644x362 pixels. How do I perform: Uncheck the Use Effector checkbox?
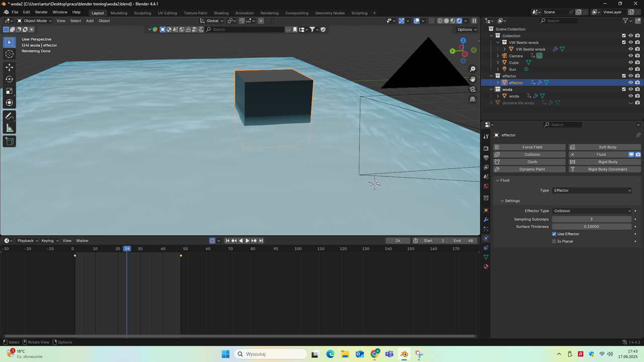(554, 234)
